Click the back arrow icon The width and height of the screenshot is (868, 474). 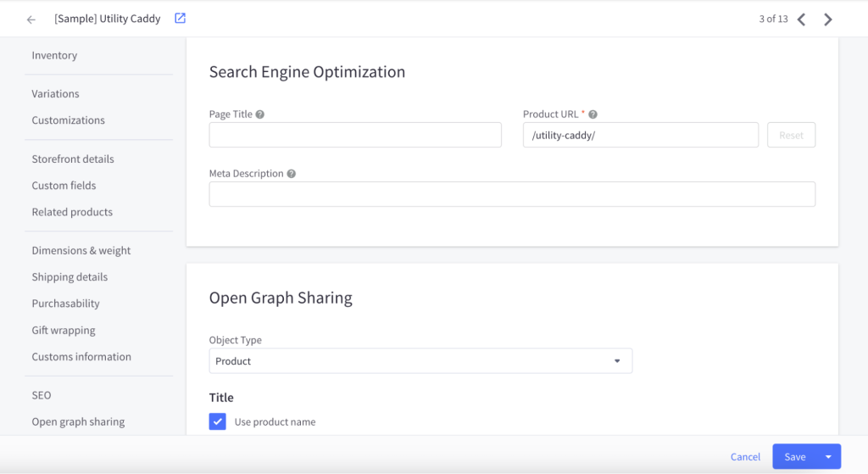click(x=31, y=20)
